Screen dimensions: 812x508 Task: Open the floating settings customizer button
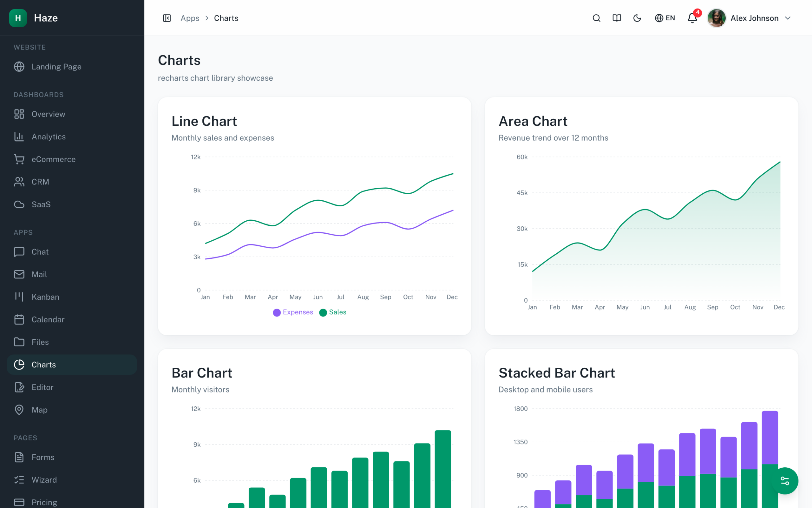pos(785,481)
